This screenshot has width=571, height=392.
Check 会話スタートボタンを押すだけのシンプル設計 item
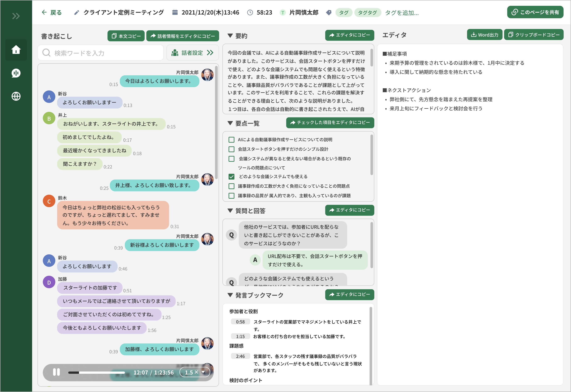(231, 149)
